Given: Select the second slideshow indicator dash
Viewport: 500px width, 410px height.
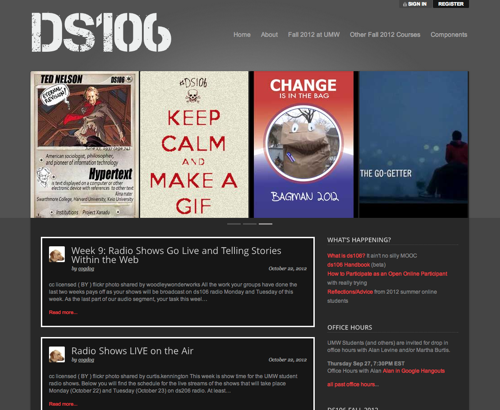Looking at the screenshot, I should pos(250,224).
